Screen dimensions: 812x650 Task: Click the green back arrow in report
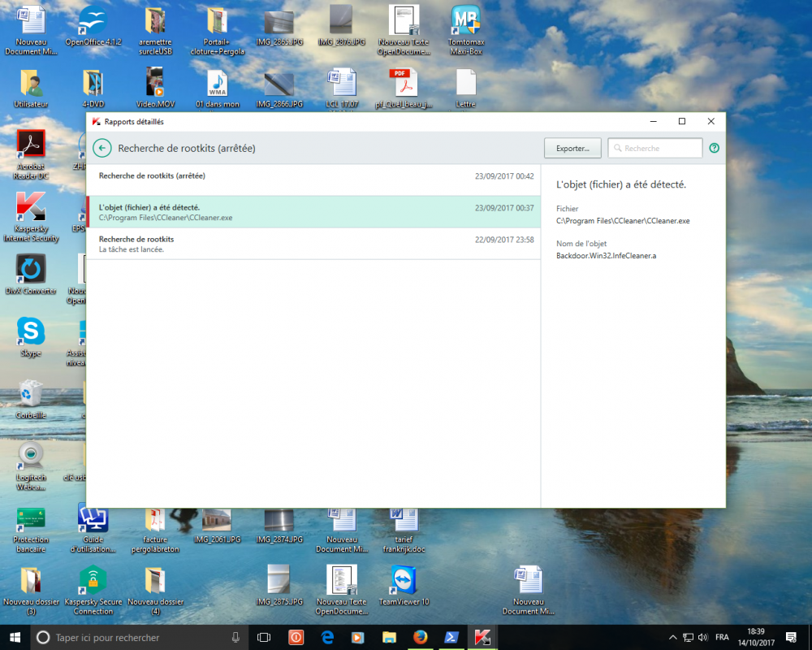point(102,148)
